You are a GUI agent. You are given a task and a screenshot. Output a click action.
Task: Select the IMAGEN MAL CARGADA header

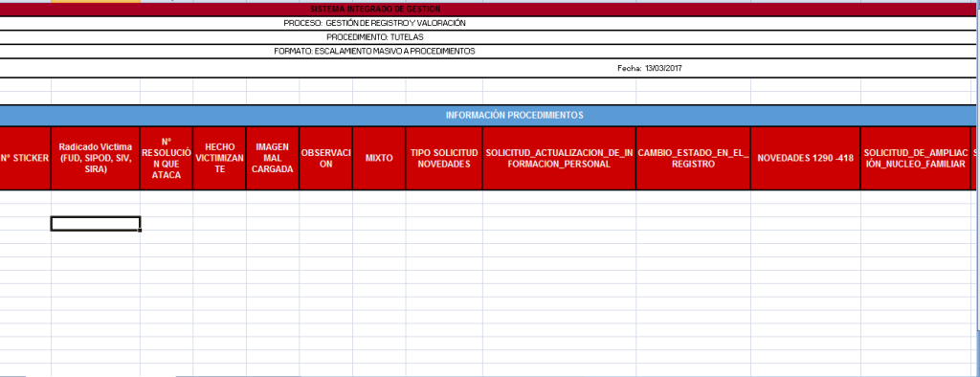pyautogui.click(x=273, y=158)
